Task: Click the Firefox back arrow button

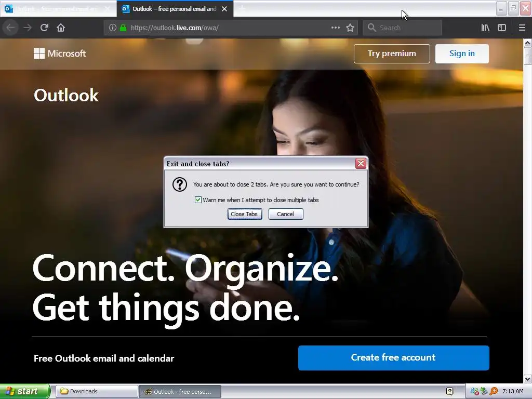Action: coord(10,28)
